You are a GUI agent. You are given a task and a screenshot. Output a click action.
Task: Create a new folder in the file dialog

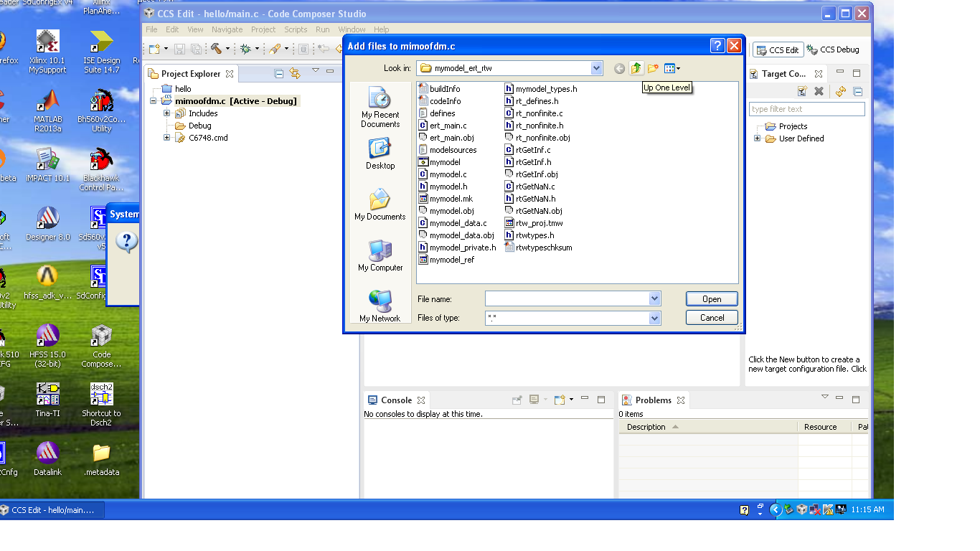[653, 68]
